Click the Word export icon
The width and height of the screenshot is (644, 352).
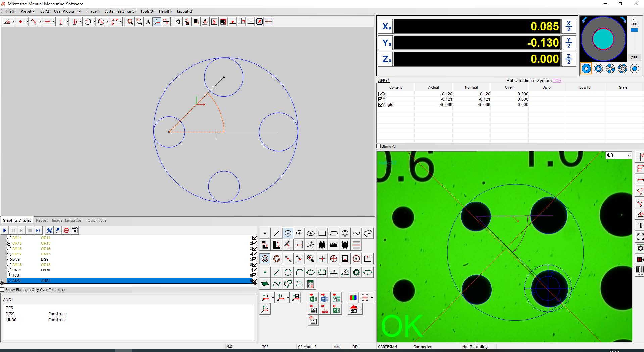pyautogui.click(x=325, y=298)
